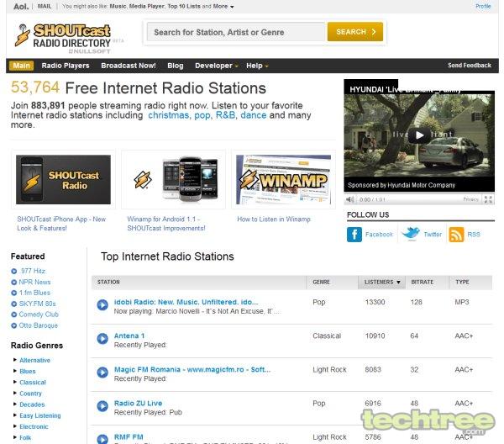Select the Main tab
The width and height of the screenshot is (504, 444).
coord(21,66)
